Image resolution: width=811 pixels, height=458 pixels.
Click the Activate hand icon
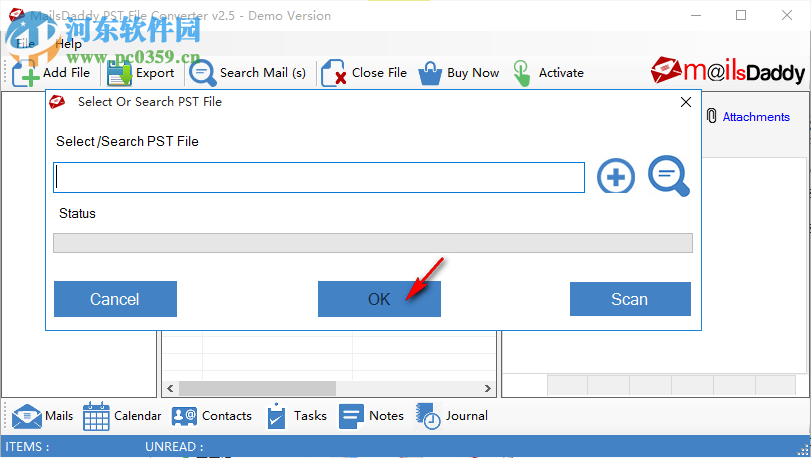tap(521, 73)
